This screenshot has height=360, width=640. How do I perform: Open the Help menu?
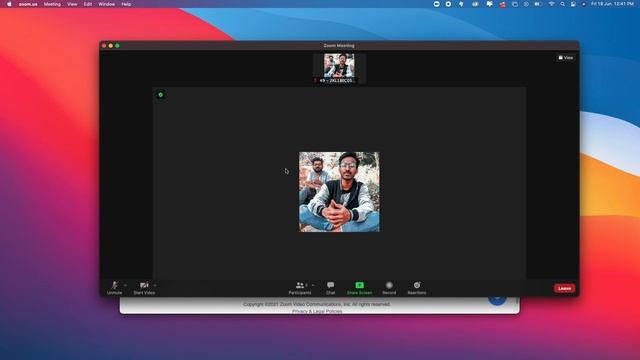(126, 4)
